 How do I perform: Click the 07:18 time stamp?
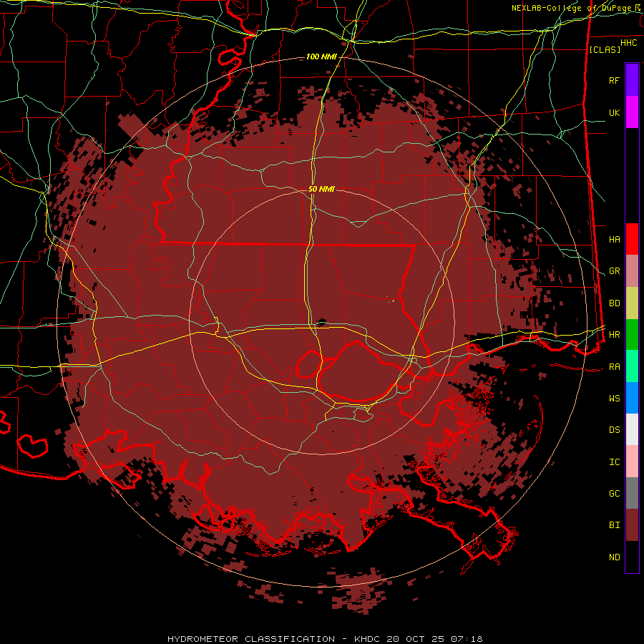click(x=466, y=639)
